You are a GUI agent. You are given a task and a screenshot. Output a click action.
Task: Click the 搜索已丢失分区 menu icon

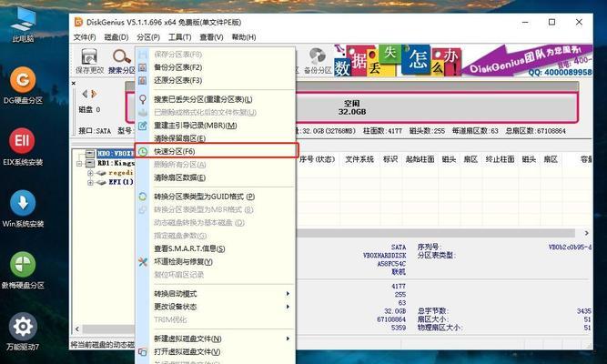[x=143, y=99]
